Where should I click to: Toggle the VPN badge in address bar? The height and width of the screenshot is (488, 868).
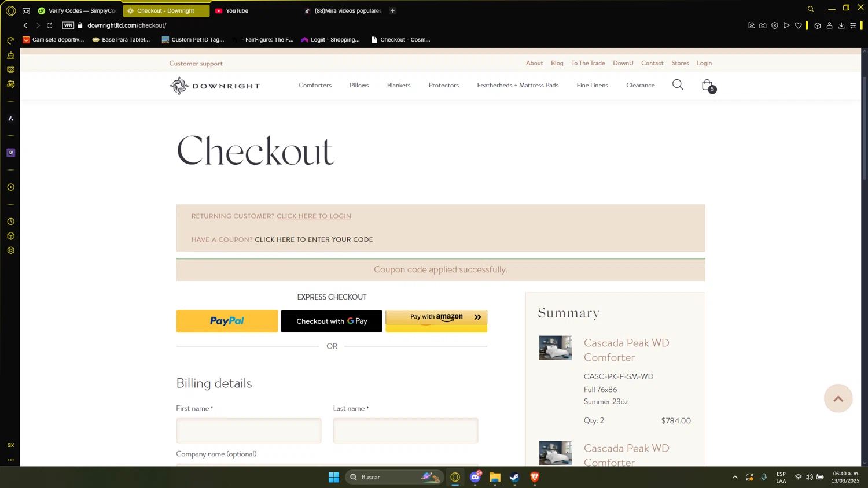(68, 25)
